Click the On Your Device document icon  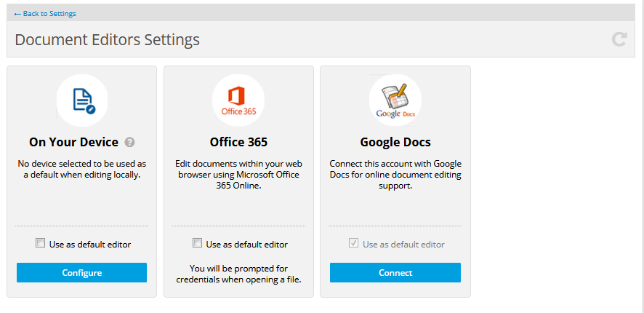coord(82,100)
